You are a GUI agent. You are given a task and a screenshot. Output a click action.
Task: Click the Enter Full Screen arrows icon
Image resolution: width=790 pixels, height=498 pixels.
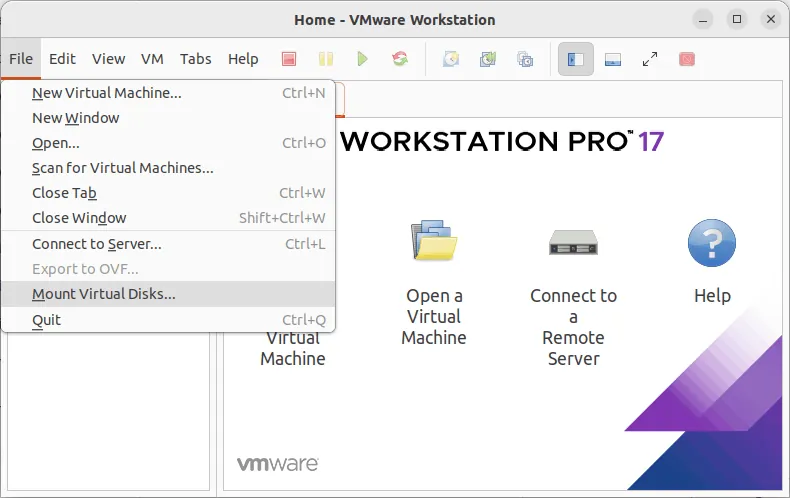click(650, 59)
